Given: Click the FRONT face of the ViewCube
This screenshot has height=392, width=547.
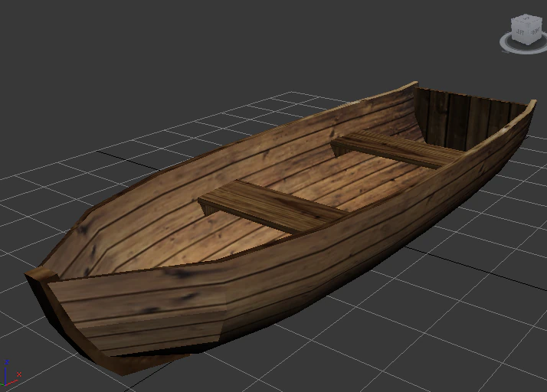Looking at the screenshot, I should click(535, 33).
